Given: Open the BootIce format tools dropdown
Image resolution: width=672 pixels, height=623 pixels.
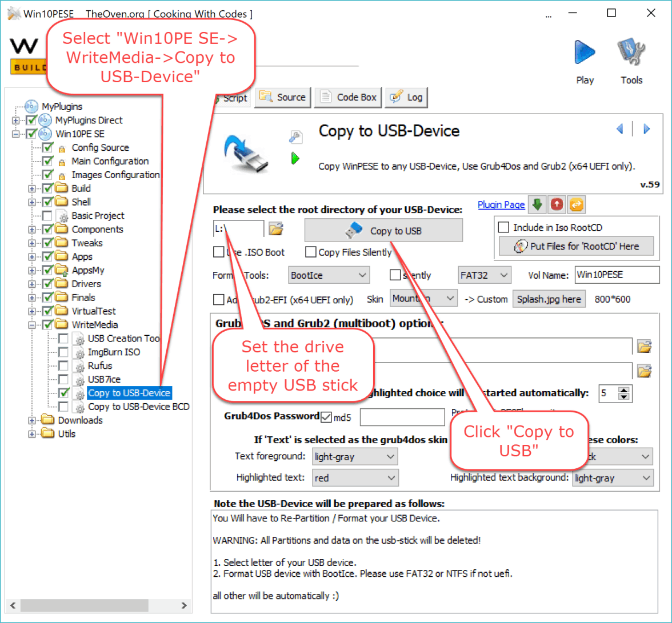Looking at the screenshot, I should (329, 275).
